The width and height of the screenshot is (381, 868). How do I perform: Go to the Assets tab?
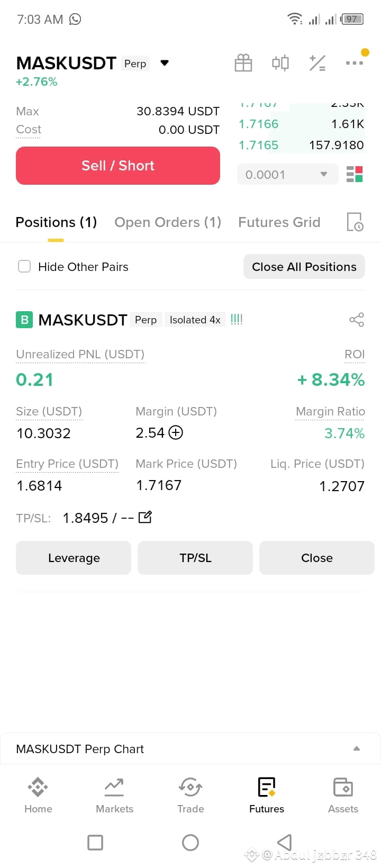coord(343,795)
